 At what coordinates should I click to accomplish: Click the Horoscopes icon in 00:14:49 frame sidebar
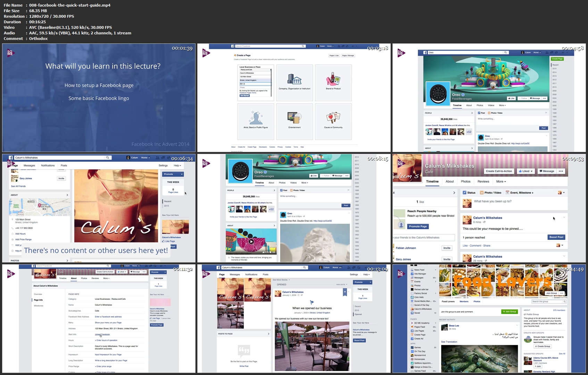click(412, 359)
